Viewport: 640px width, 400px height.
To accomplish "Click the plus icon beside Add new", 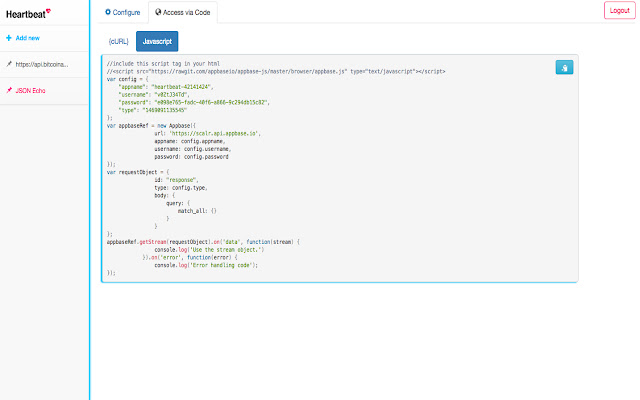I will click(x=9, y=38).
